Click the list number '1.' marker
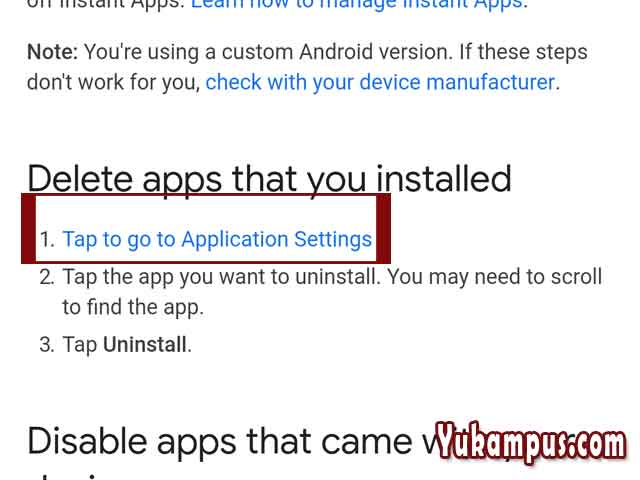640x480 pixels. [47, 240]
